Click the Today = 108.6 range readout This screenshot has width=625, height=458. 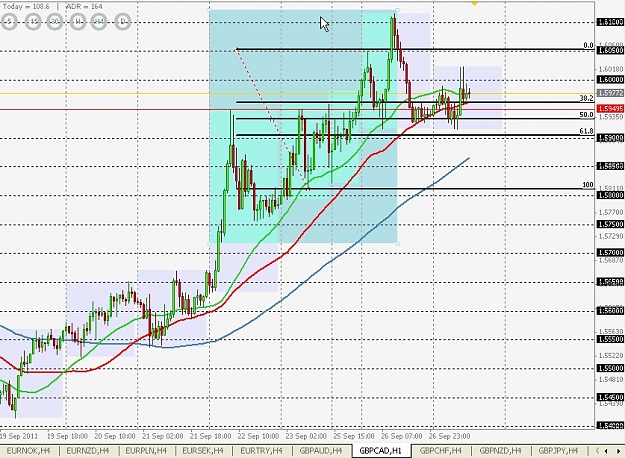(x=26, y=6)
